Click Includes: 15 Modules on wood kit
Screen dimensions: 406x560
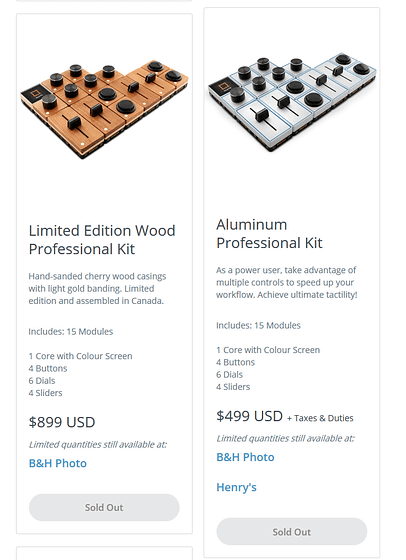click(x=71, y=332)
